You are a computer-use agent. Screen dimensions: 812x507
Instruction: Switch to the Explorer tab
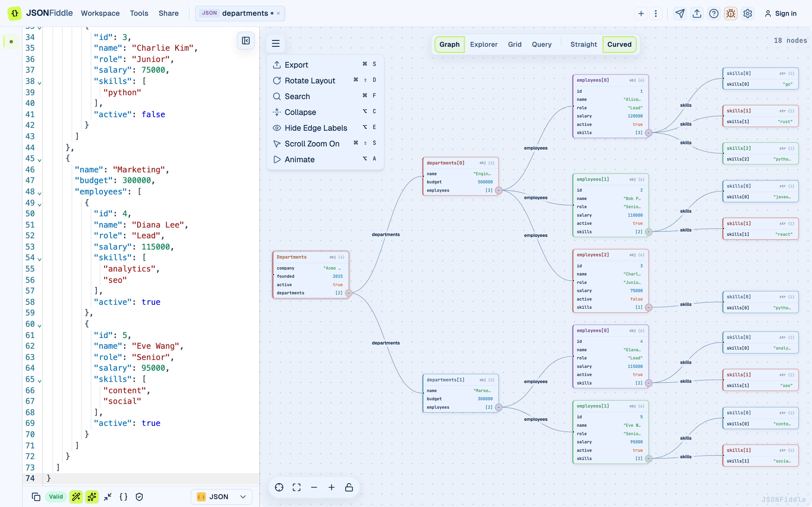(484, 44)
